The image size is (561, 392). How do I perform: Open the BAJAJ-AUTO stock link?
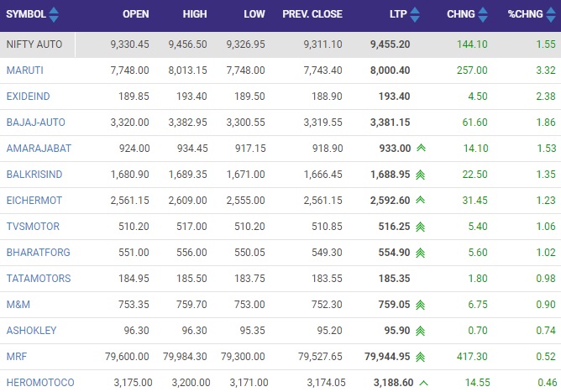tap(36, 123)
